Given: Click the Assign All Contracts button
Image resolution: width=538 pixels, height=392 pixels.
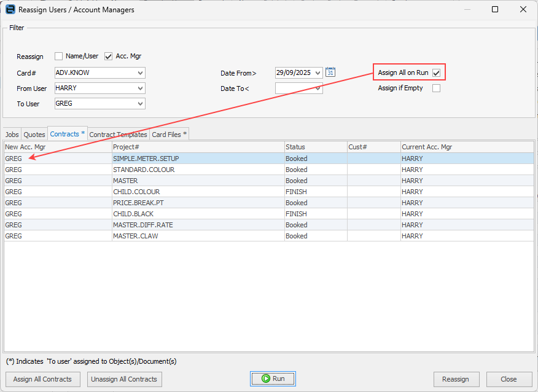Looking at the screenshot, I should click(x=42, y=379).
